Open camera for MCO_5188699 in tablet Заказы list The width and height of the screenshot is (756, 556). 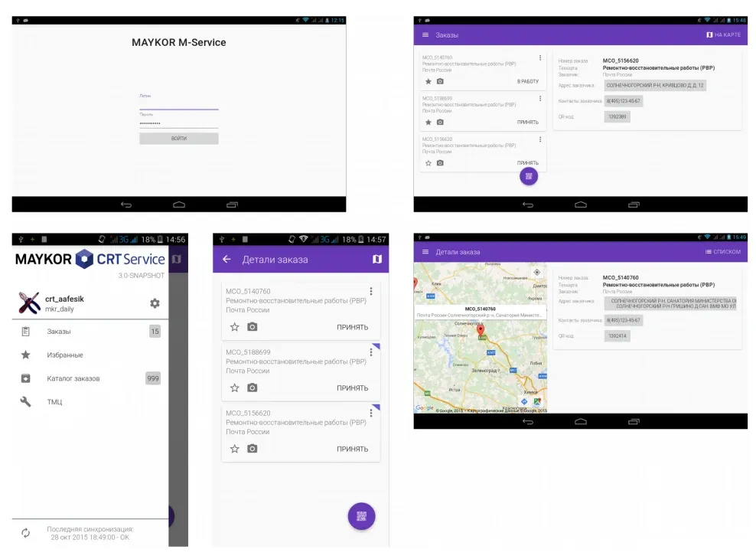coord(440,123)
